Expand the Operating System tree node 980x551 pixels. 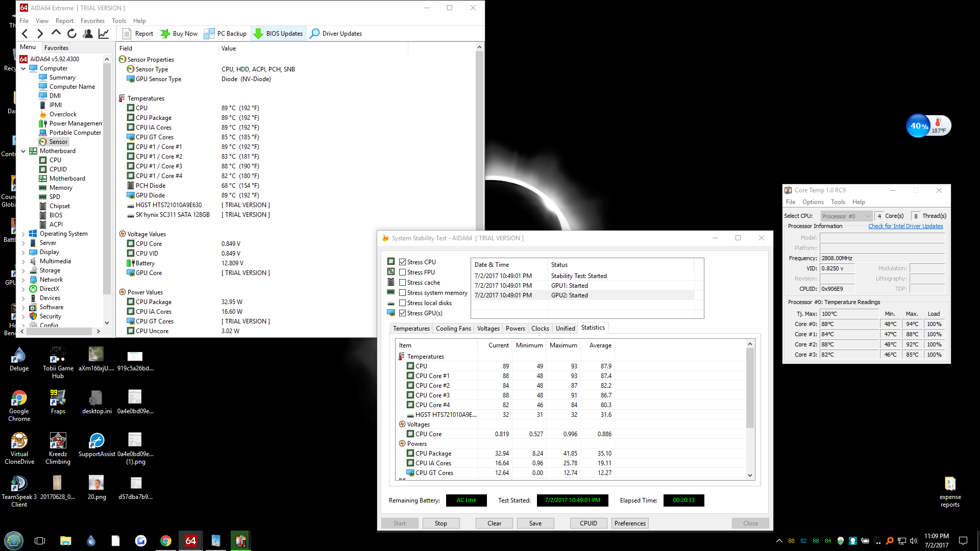(x=23, y=234)
